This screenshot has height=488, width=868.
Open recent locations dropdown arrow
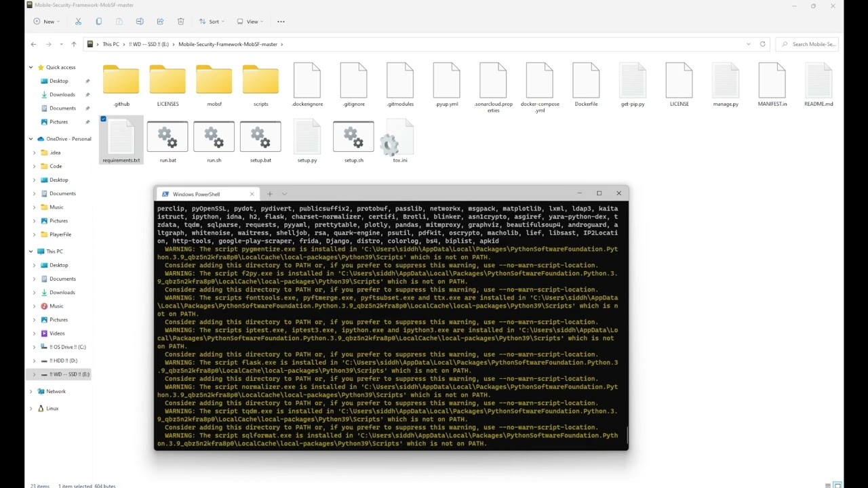(61, 44)
